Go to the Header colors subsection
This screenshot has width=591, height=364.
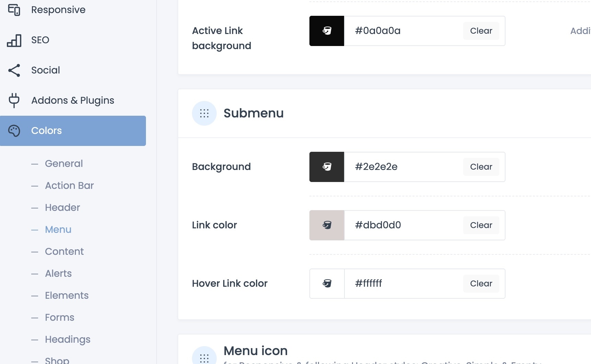click(62, 207)
